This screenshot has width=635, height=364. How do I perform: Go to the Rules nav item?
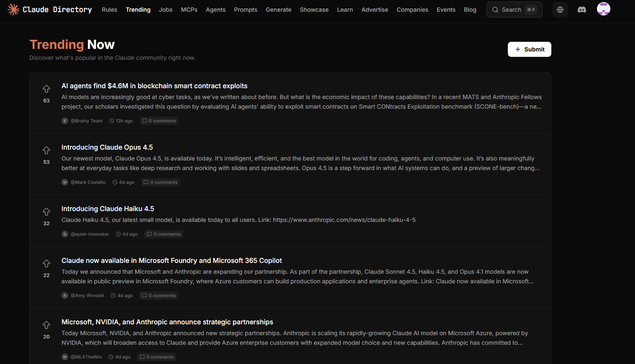[110, 10]
